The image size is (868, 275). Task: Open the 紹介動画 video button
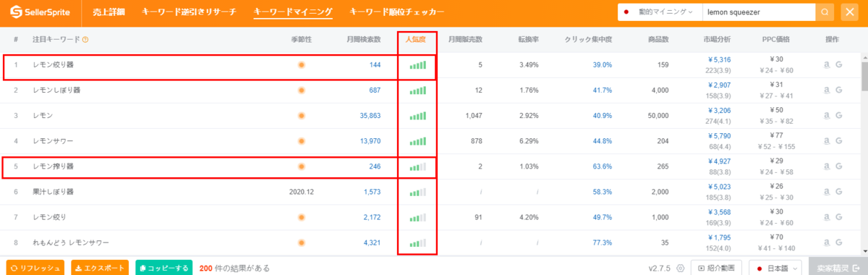point(717,268)
